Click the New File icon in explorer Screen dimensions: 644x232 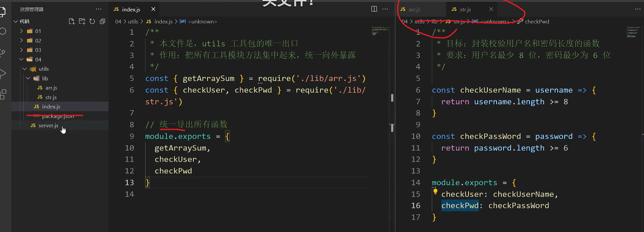pos(72,22)
